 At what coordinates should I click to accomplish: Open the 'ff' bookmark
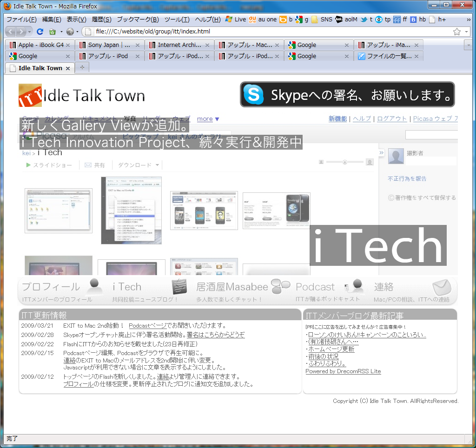[400, 20]
